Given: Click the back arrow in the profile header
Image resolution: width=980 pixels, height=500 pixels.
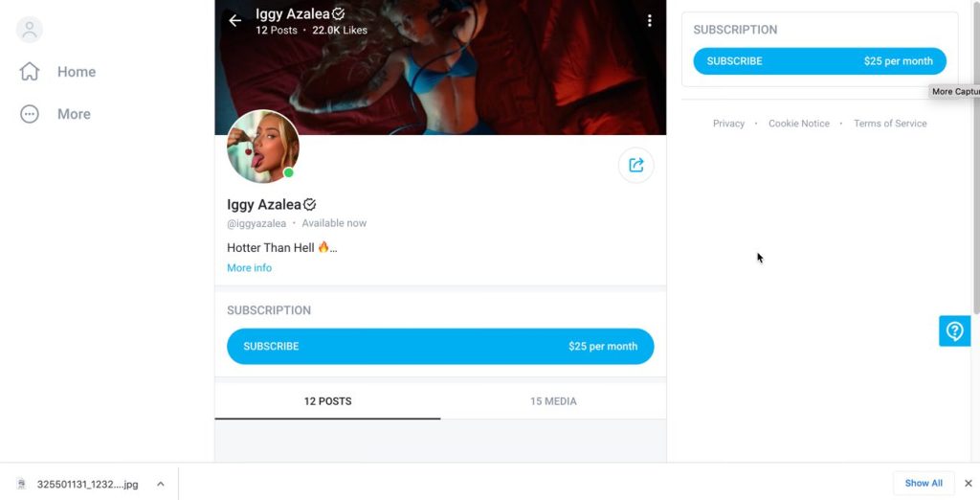Looking at the screenshot, I should click(x=234, y=20).
